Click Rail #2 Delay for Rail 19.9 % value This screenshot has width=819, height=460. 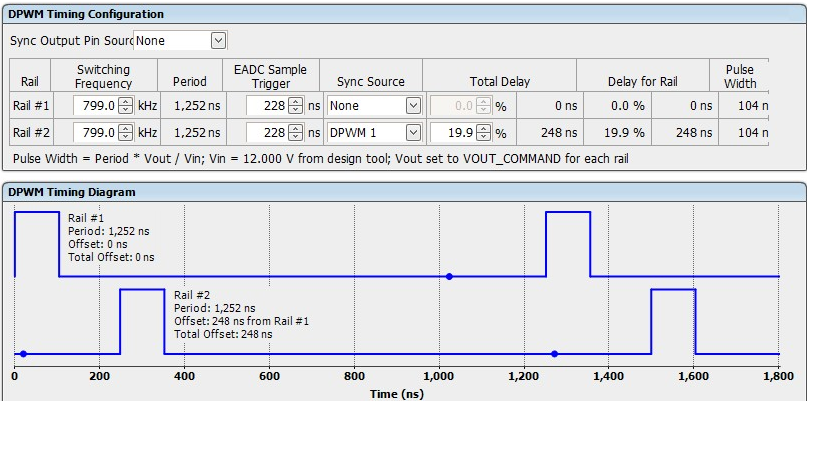tap(624, 133)
